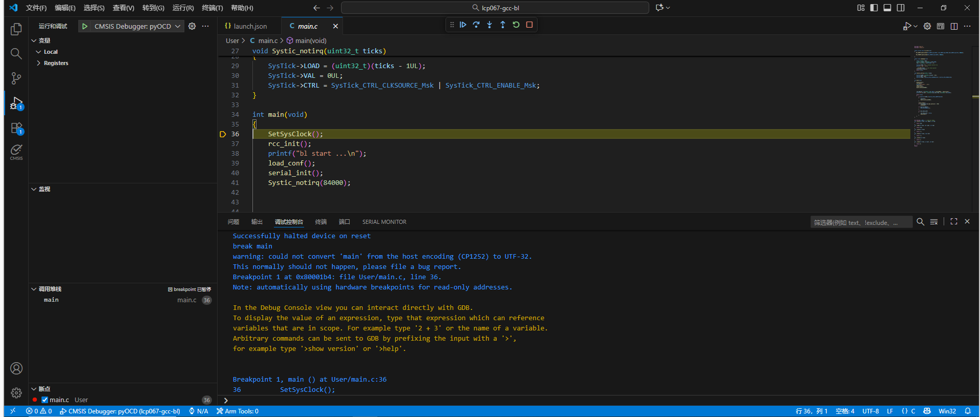Image resolution: width=980 pixels, height=417 pixels.
Task: Click the debug console filter input
Action: click(x=860, y=222)
